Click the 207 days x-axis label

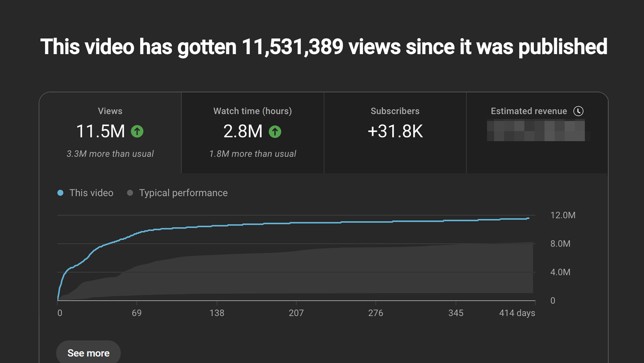point(296,313)
